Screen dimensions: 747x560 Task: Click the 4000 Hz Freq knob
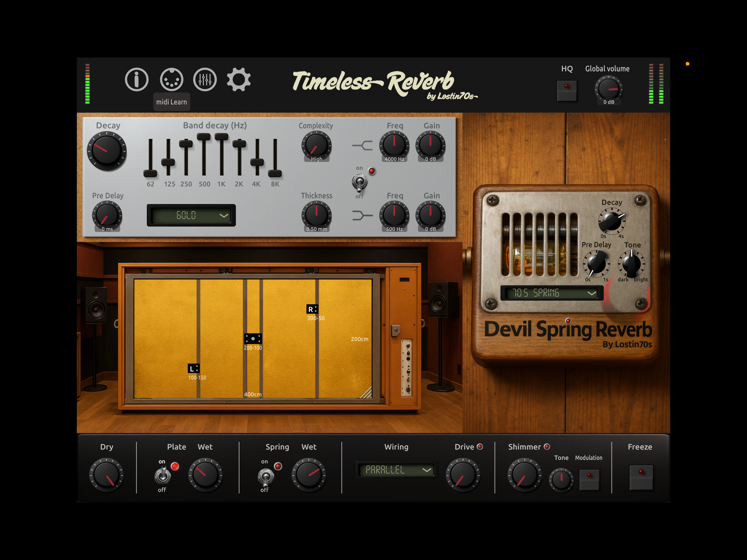tap(394, 145)
